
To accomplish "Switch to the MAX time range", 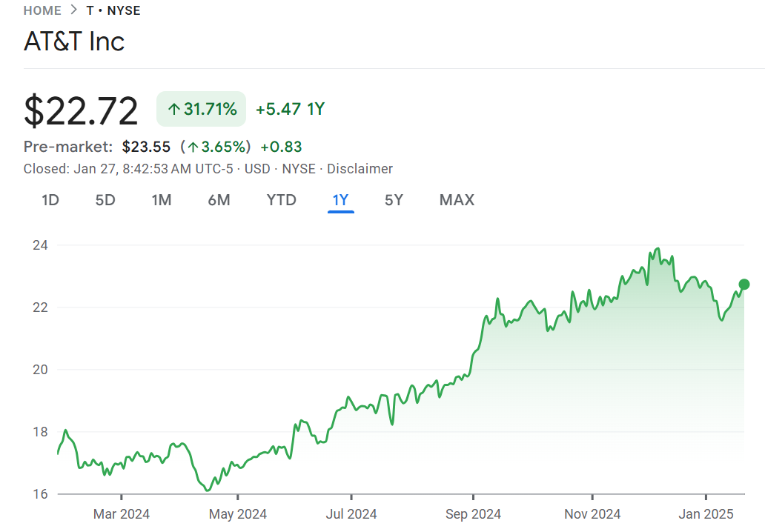I will point(457,200).
